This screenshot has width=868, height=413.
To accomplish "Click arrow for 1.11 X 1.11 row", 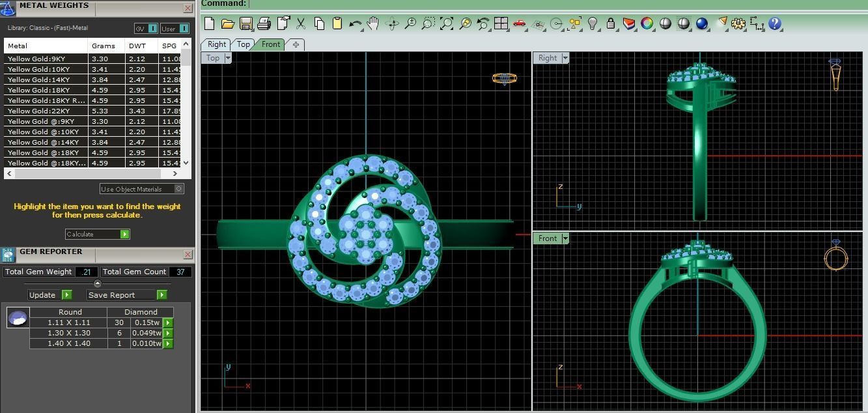I will point(168,322).
